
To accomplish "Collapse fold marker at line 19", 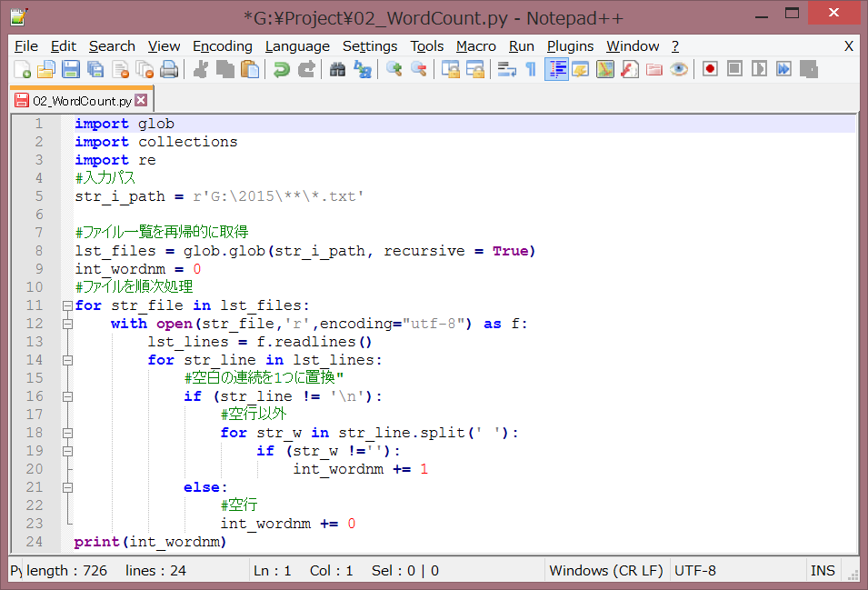I will [67, 451].
